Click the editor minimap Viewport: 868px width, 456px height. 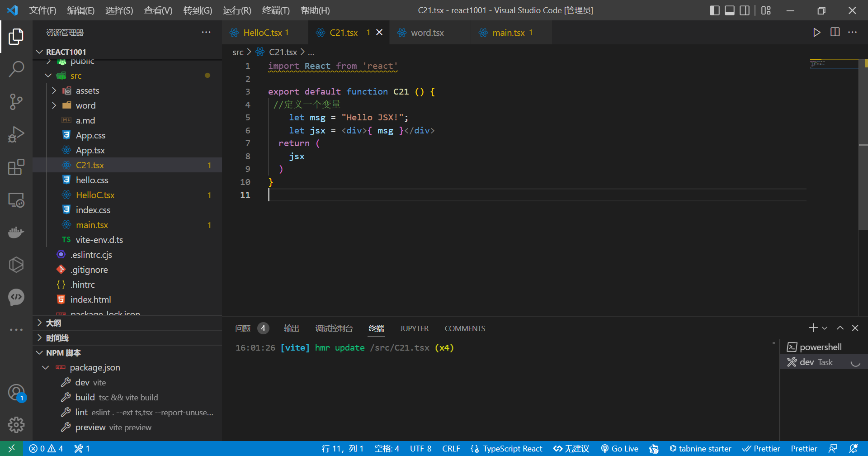tap(834, 64)
